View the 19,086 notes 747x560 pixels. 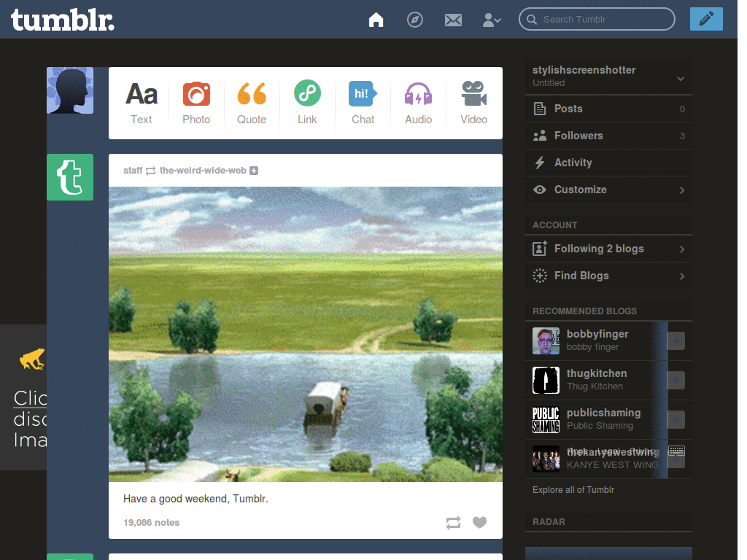pos(152,522)
